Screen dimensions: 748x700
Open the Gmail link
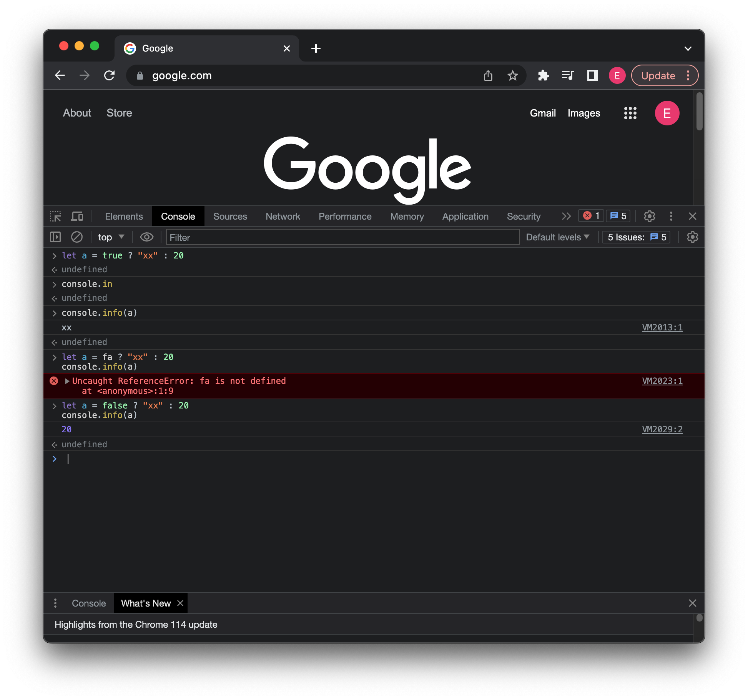click(x=543, y=113)
